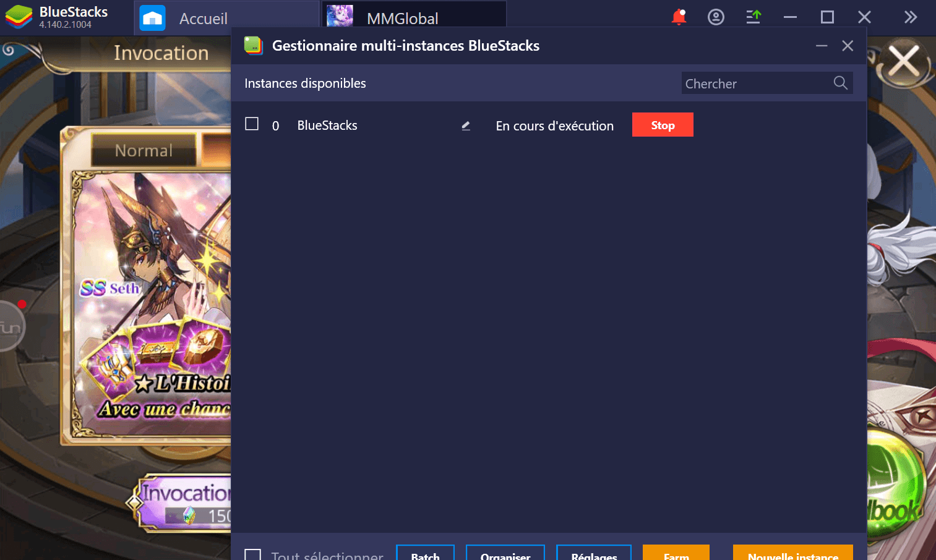Click the Seth summon banner image

pos(152,305)
